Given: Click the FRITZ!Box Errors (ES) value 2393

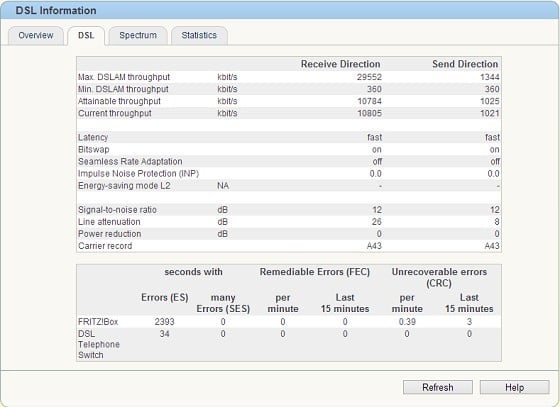Looking at the screenshot, I should pos(164,322).
